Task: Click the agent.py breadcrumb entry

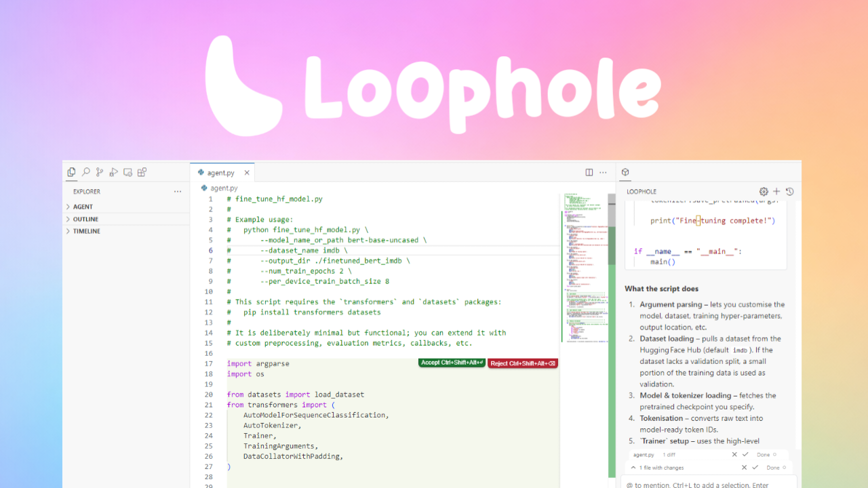Action: (x=220, y=188)
